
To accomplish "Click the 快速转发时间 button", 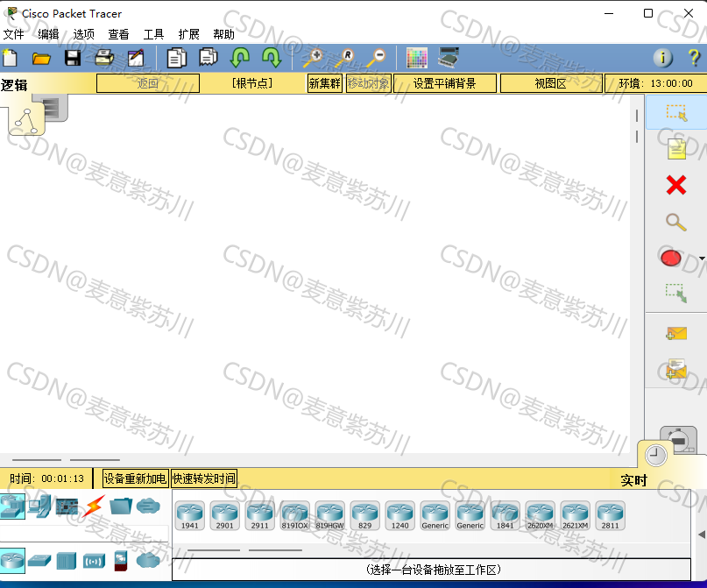I will pyautogui.click(x=204, y=478).
